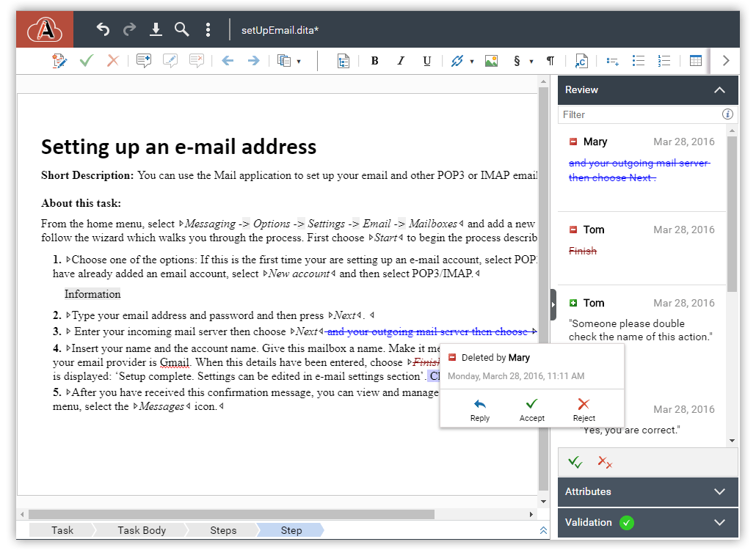The width and height of the screenshot is (756, 550).
Task: Select Mary's deletion in the Review list
Action: (641, 168)
